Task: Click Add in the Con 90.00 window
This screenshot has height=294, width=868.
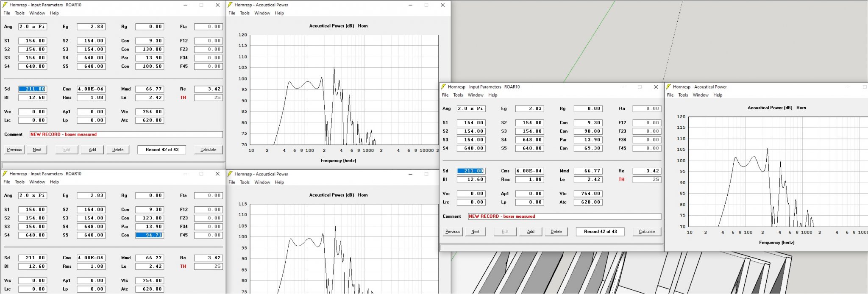Action: pos(531,232)
